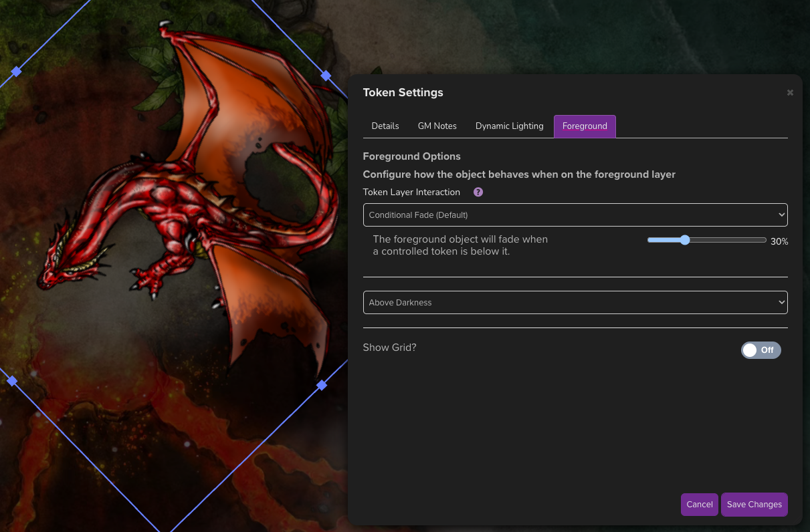This screenshot has width=810, height=532.
Task: Click the top-left token selection handle
Action: coord(15,71)
